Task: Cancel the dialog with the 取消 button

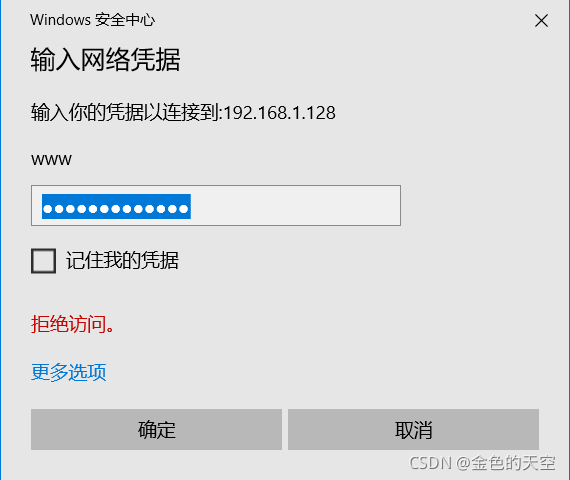Action: click(413, 429)
